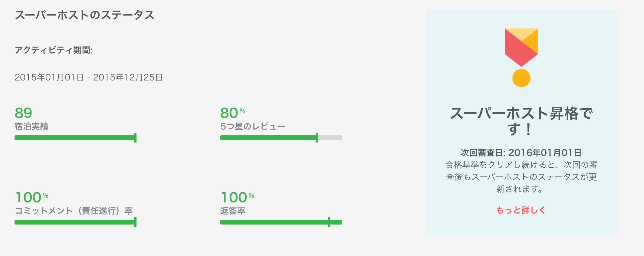The height and width of the screenshot is (256, 644).
Task: Click the activity date range text
Action: [x=89, y=77]
